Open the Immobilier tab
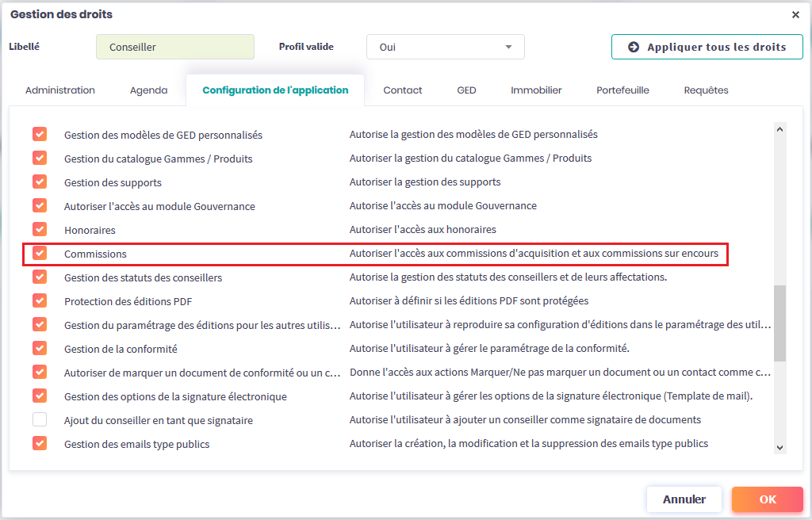 (x=536, y=90)
